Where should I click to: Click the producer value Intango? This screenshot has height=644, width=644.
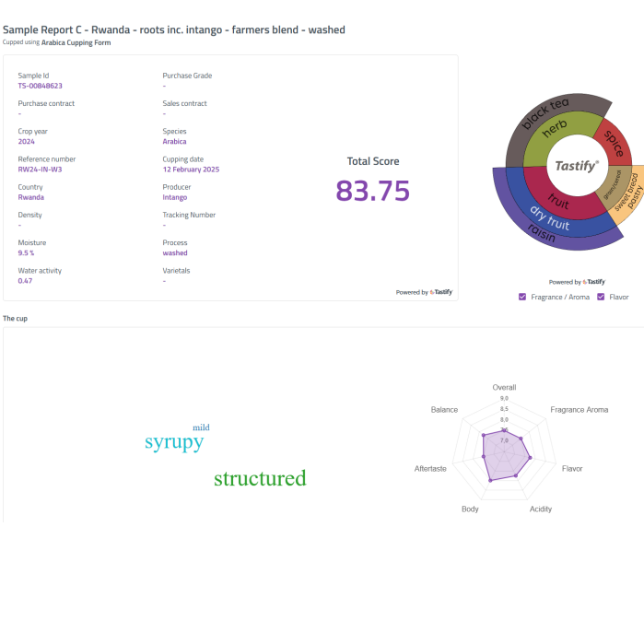click(x=175, y=197)
